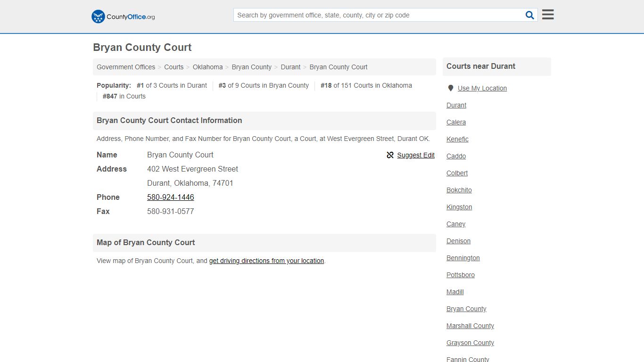Screen dimensions: 644x362
Task: Open Fannin County courts link
Action: point(468,359)
